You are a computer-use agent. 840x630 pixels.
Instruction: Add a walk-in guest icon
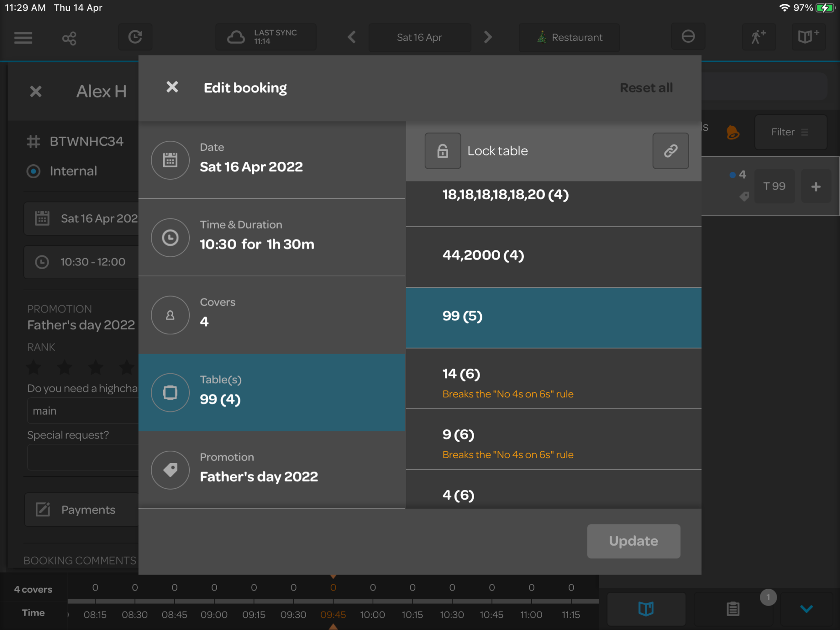pyautogui.click(x=758, y=37)
